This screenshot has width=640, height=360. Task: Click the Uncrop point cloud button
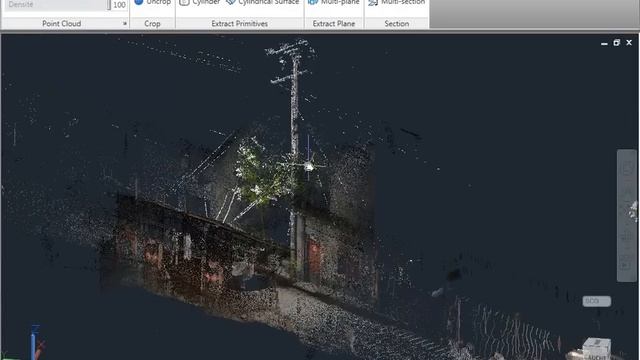(x=153, y=2)
